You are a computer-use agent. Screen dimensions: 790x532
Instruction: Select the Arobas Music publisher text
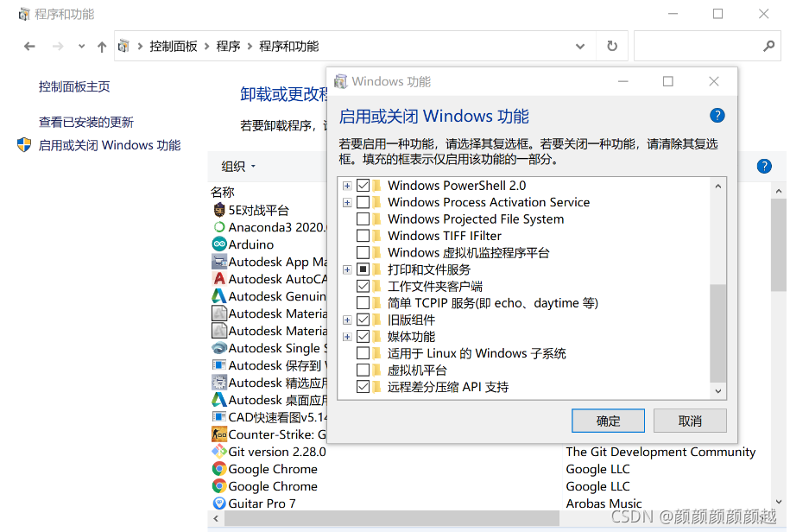604,503
